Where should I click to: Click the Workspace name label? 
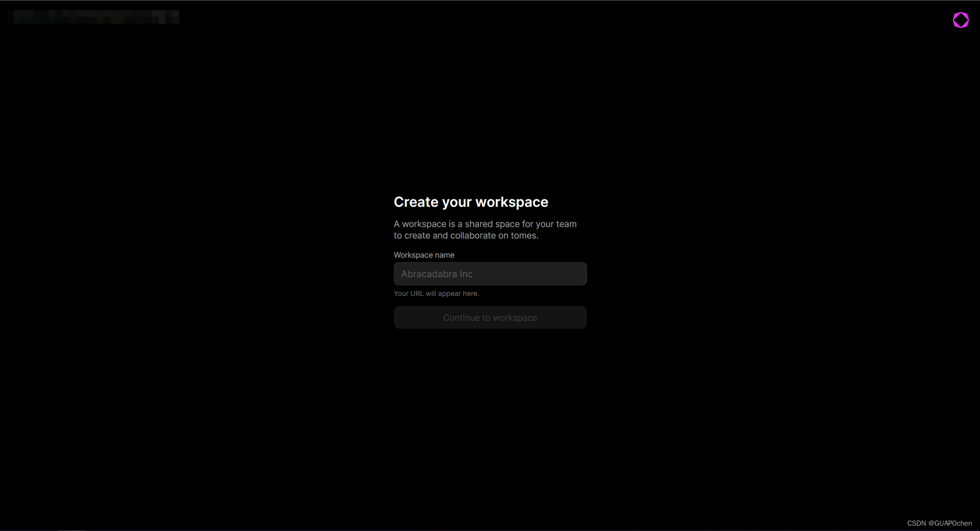[424, 255]
